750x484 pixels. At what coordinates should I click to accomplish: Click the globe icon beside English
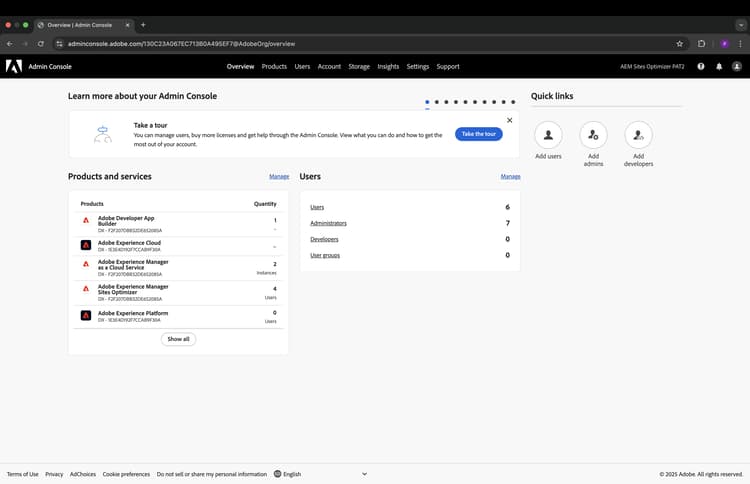tap(277, 474)
